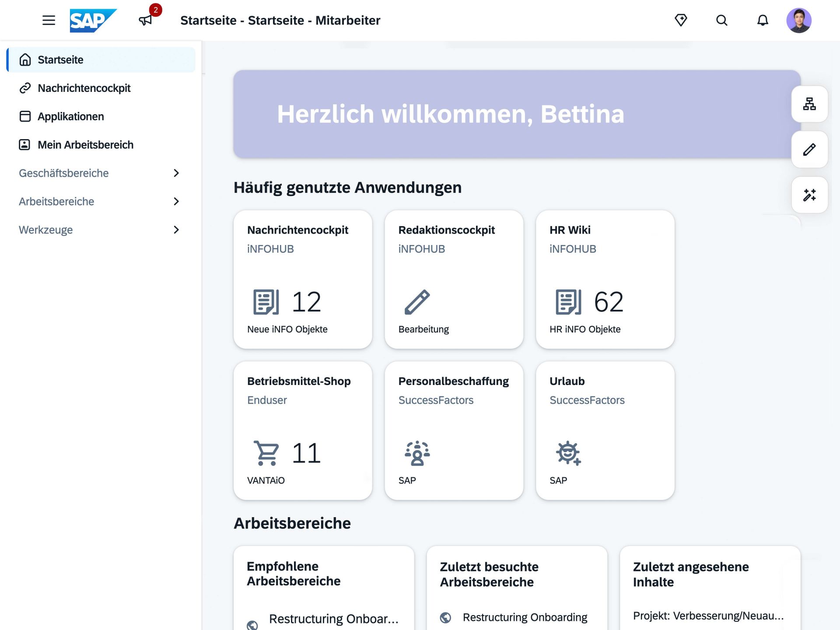
Task: Click globe icon in Empfohlene Arbeitsbereiche card
Action: coord(252,625)
